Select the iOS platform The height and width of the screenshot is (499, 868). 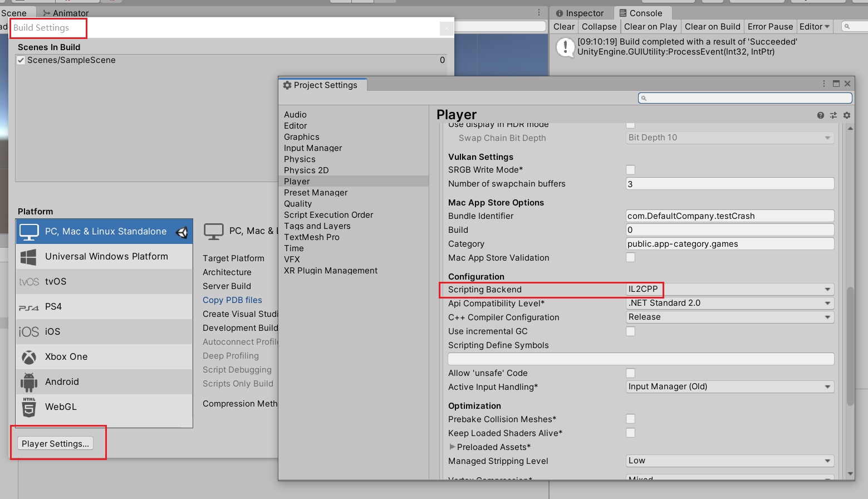click(104, 332)
